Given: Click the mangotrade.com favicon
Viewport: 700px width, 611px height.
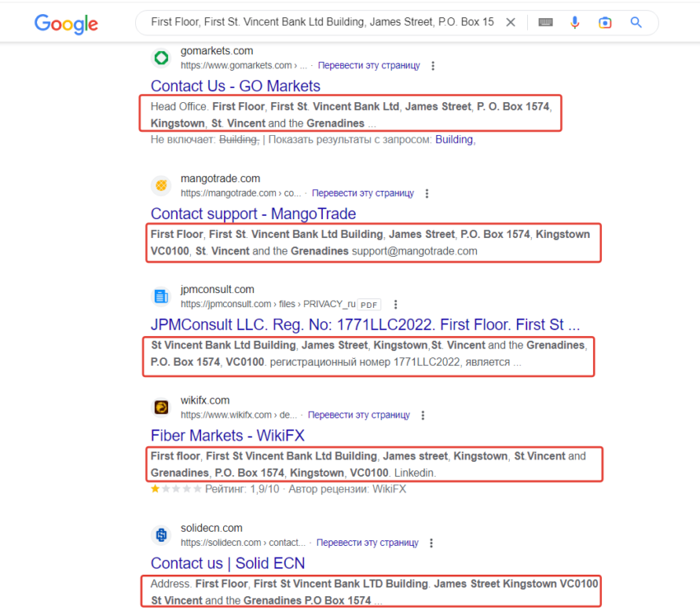Looking at the screenshot, I should coord(161,185).
